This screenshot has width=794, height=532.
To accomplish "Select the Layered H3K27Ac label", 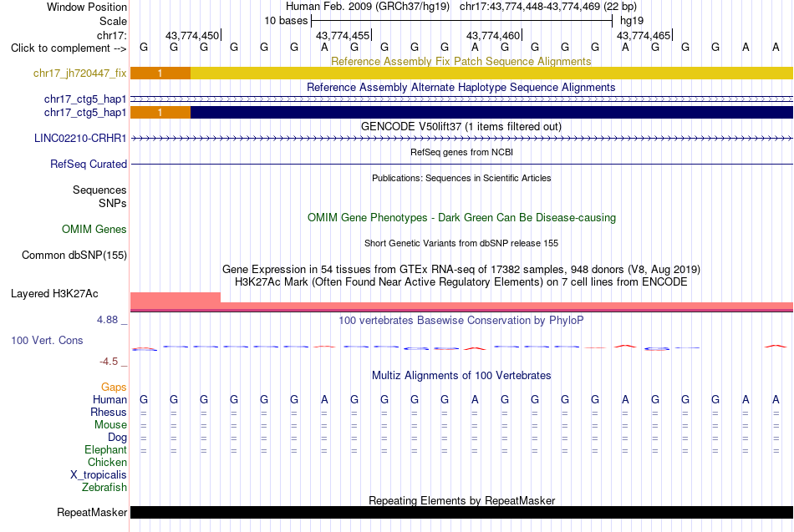I will point(54,294).
